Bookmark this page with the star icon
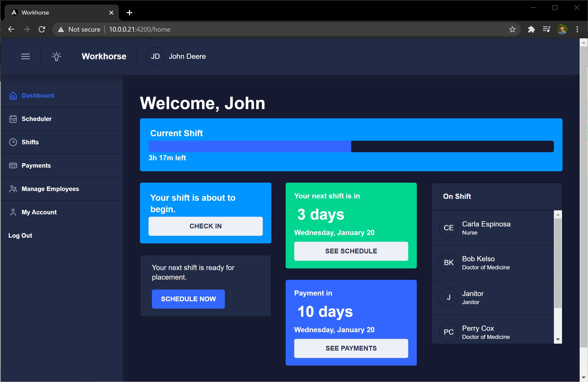The width and height of the screenshot is (588, 382). [x=512, y=29]
